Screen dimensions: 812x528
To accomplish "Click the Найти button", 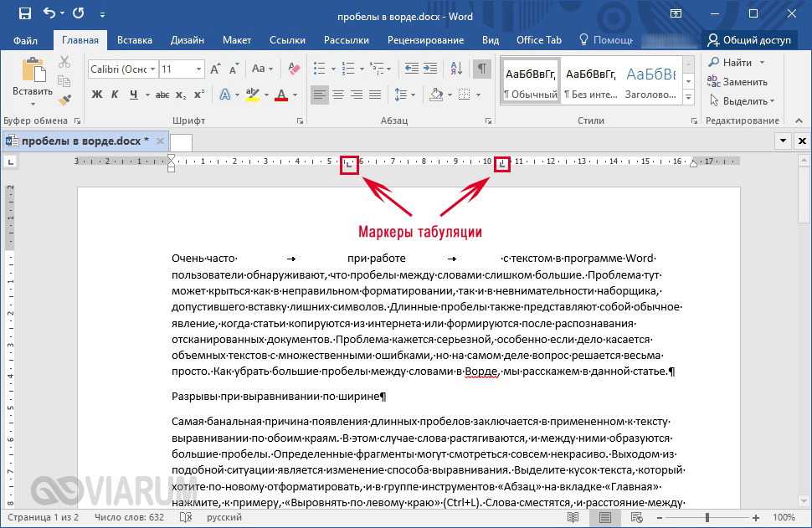I will tap(737, 63).
